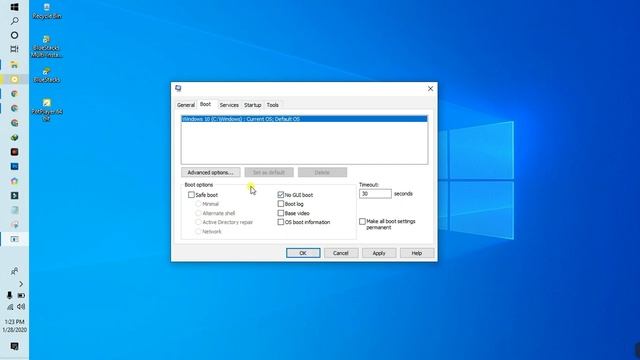Click the Cancel button
This screenshot has width=640, height=360.
pos(341,253)
